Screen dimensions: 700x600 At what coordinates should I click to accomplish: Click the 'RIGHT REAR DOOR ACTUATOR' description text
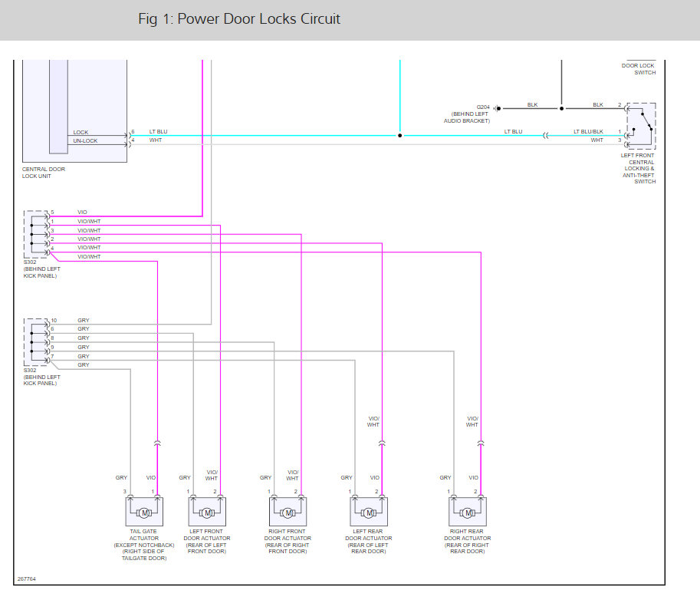tap(467, 542)
